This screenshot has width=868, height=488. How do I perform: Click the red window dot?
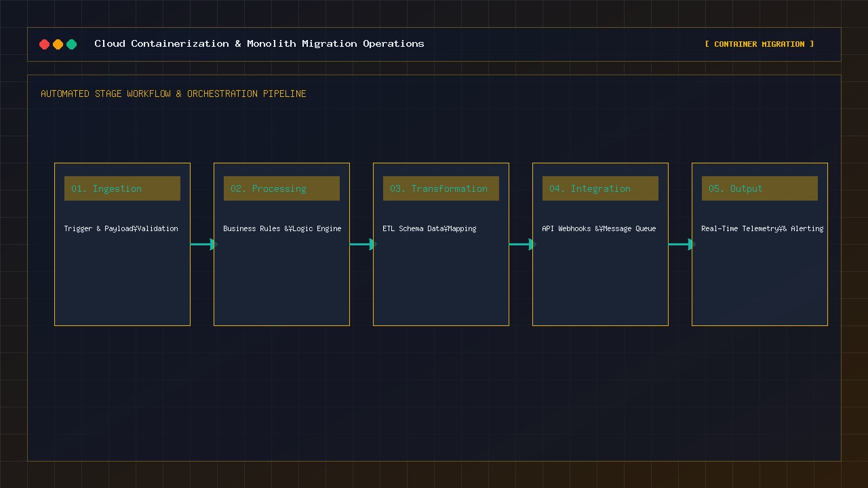(44, 44)
